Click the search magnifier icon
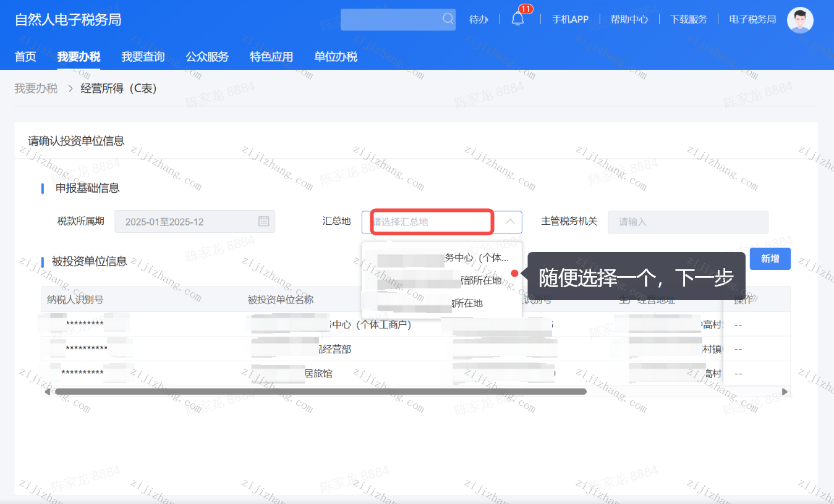This screenshot has height=504, width=834. pyautogui.click(x=448, y=19)
